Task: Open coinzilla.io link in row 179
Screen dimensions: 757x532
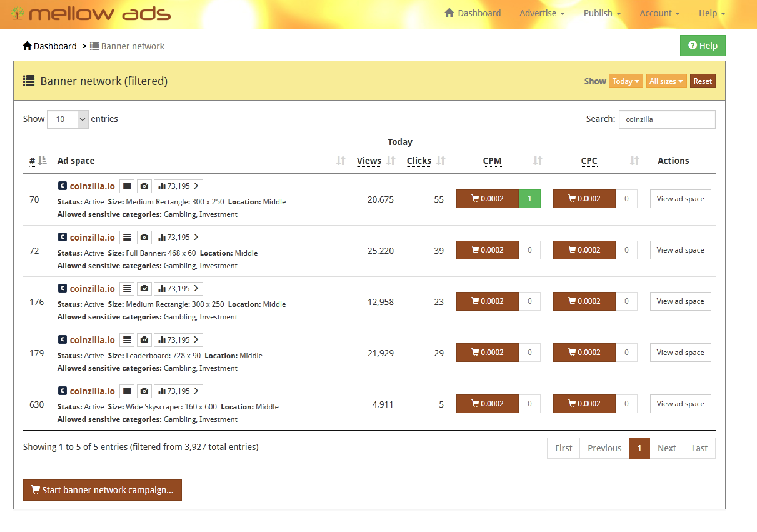Action: 93,339
